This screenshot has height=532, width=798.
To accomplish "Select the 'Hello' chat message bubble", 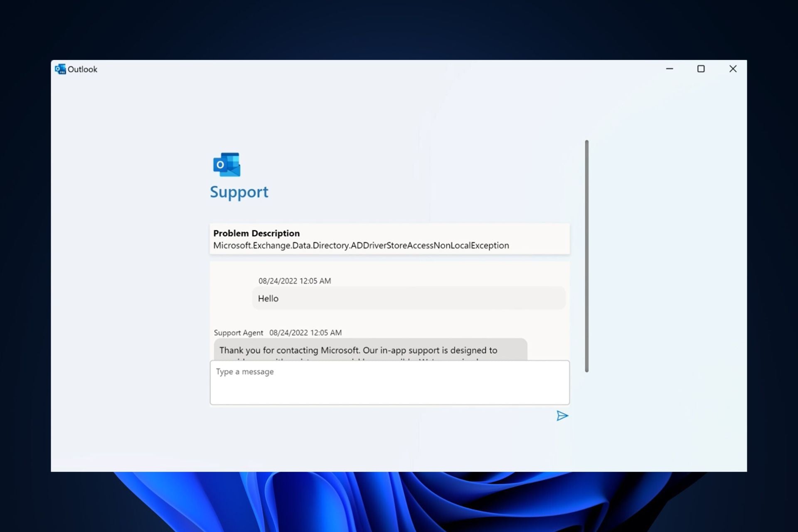I will pos(409,298).
